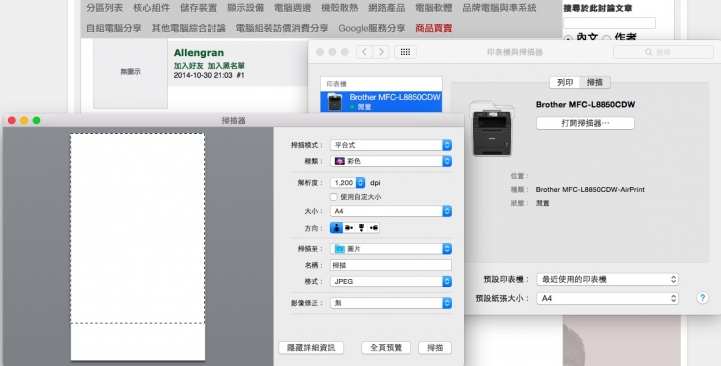Image resolution: width=721 pixels, height=366 pixels.
Task: Click 'Brother MFC-L8850CDW-AirPrint' type text
Action: coord(590,189)
